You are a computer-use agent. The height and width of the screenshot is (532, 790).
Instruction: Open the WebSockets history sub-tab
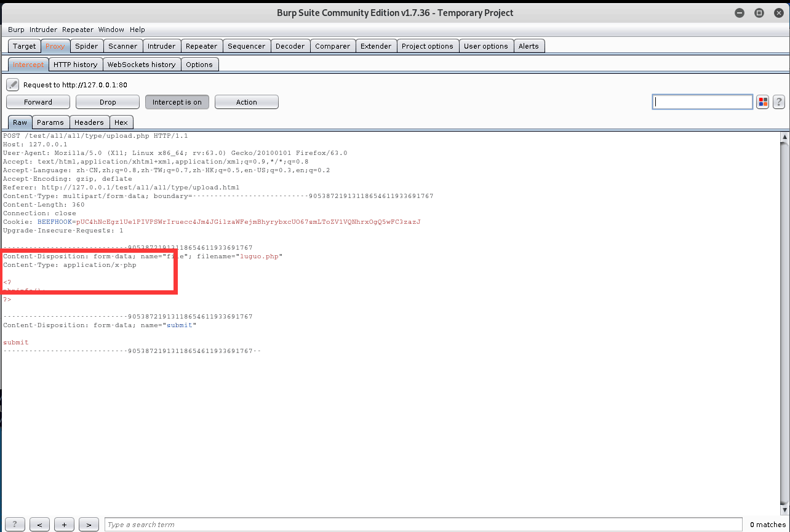(142, 65)
